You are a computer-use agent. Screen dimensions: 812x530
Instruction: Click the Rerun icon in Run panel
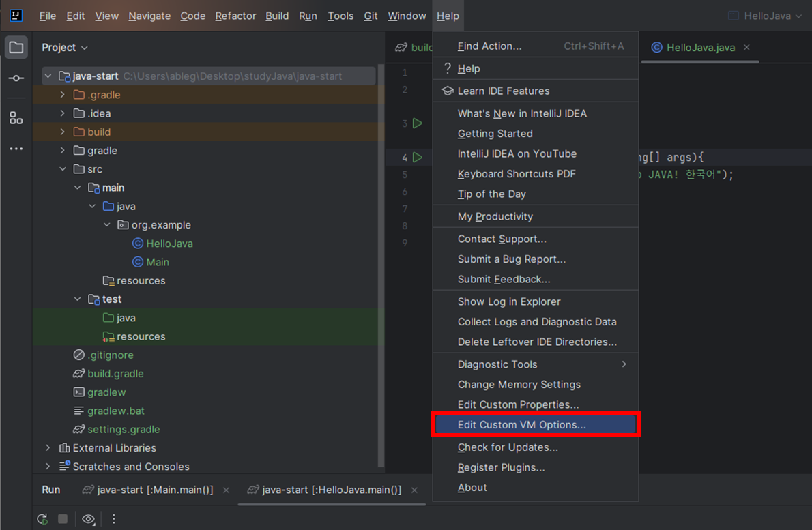point(42,518)
